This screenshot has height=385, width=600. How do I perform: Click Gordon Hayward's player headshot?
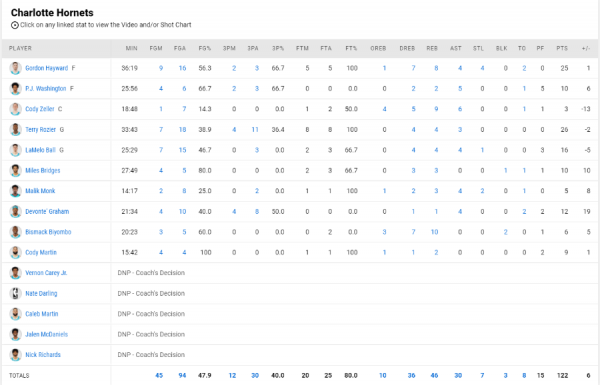[15, 68]
